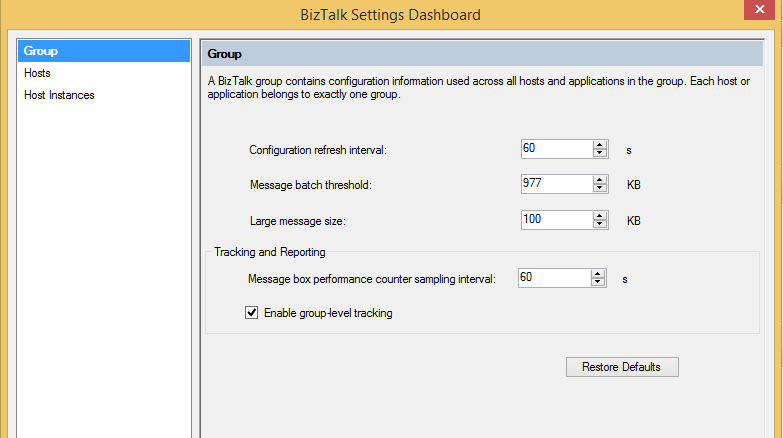Click the BizTalk group description text
The width and height of the screenshot is (783, 438).
478,87
